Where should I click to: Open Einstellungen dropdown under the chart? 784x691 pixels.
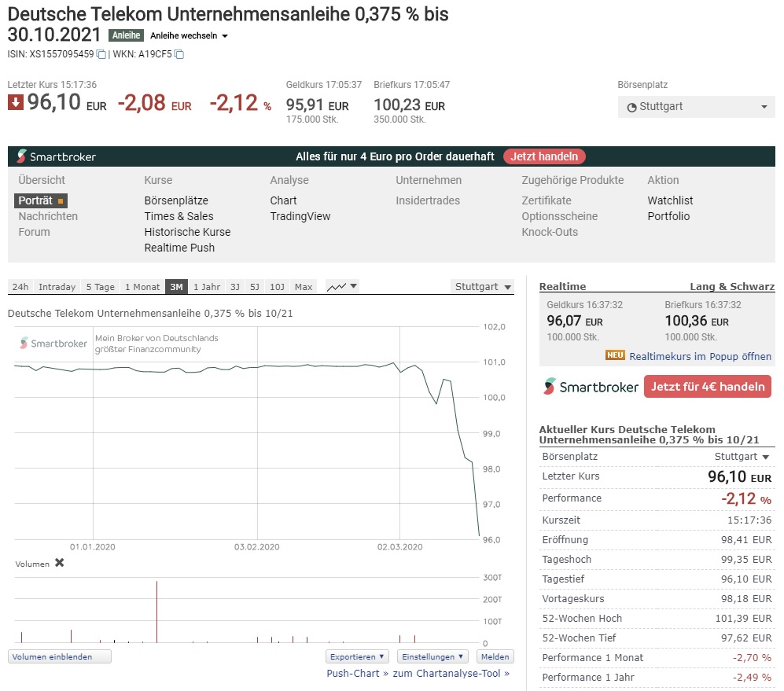coord(432,656)
